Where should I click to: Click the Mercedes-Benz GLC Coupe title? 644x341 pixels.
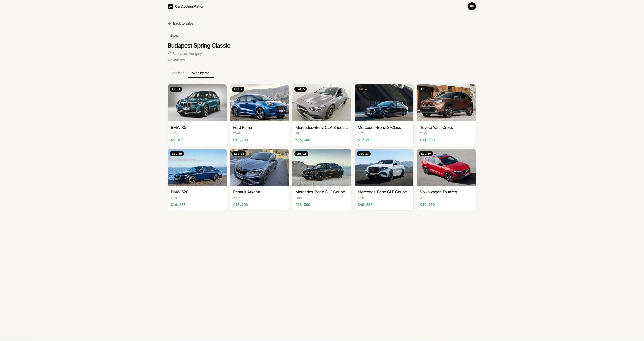320,192
